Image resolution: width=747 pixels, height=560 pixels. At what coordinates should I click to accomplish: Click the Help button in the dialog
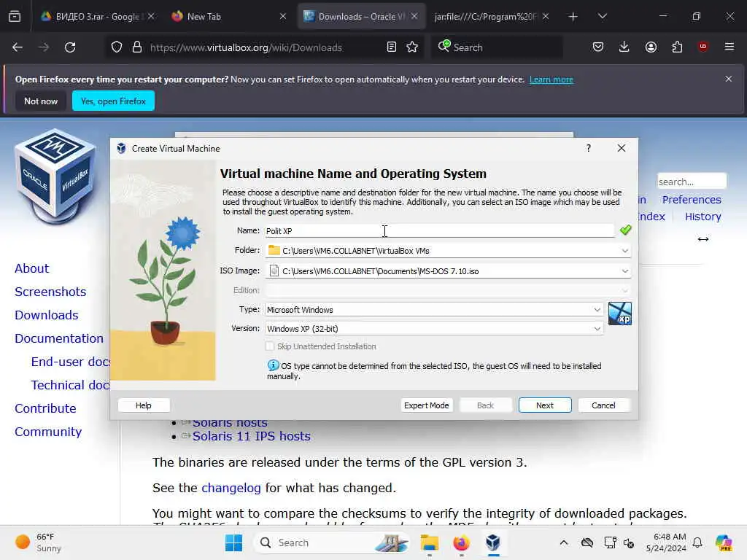pos(144,405)
